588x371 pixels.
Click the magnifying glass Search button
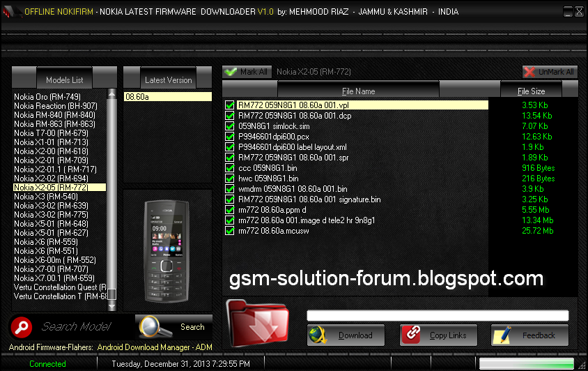(x=173, y=326)
